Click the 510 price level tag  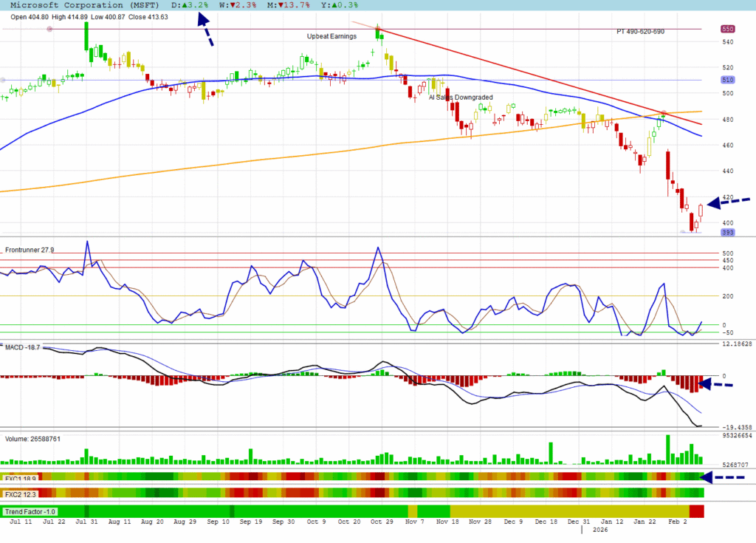click(727, 80)
